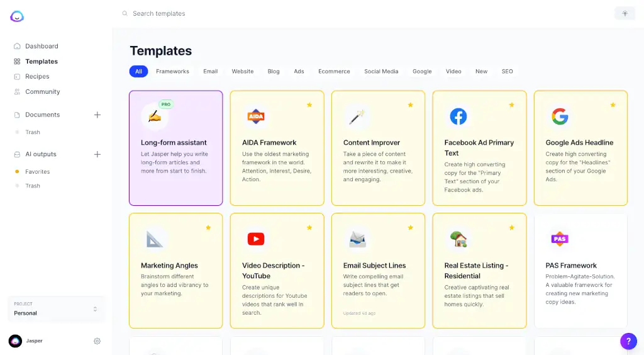The height and width of the screenshot is (355, 644).
Task: Toggle the Marketing Angles favorite star
Action: (208, 228)
